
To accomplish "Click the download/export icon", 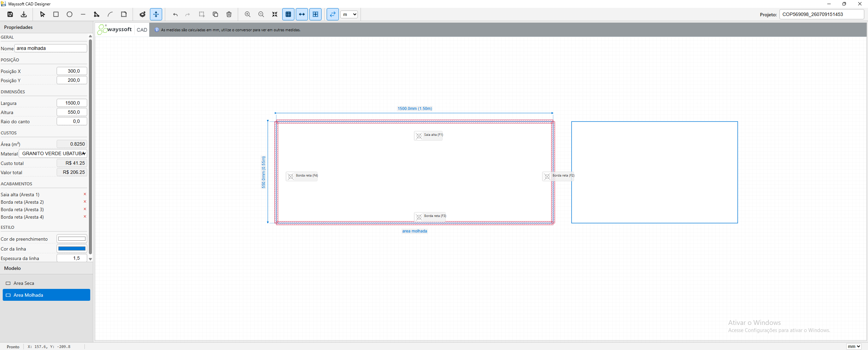I will coord(24,14).
